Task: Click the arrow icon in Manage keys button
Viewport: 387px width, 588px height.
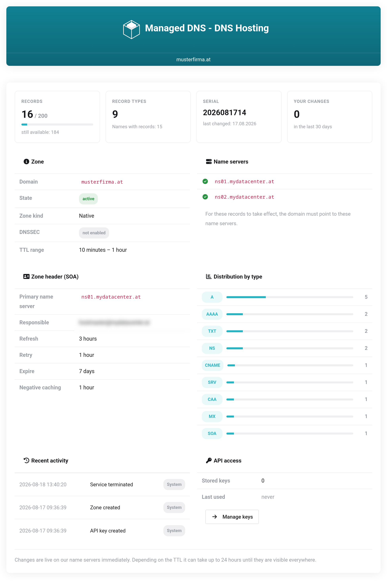Action: 215,517
